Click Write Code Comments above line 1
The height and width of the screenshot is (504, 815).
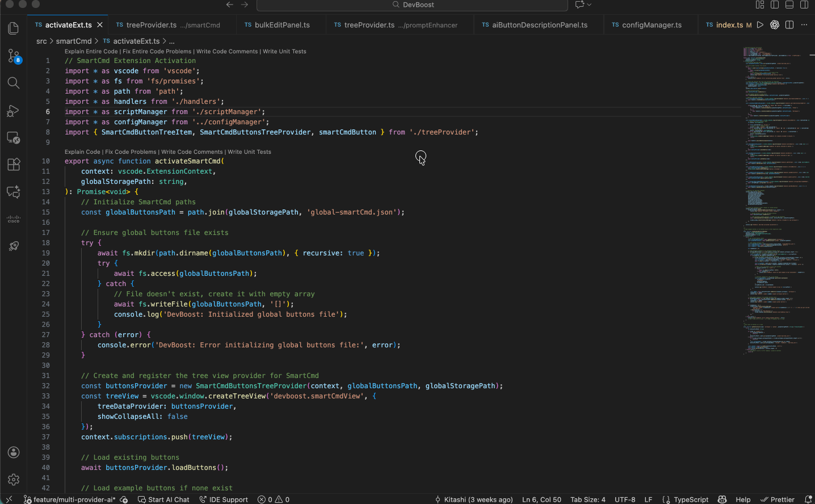(227, 52)
